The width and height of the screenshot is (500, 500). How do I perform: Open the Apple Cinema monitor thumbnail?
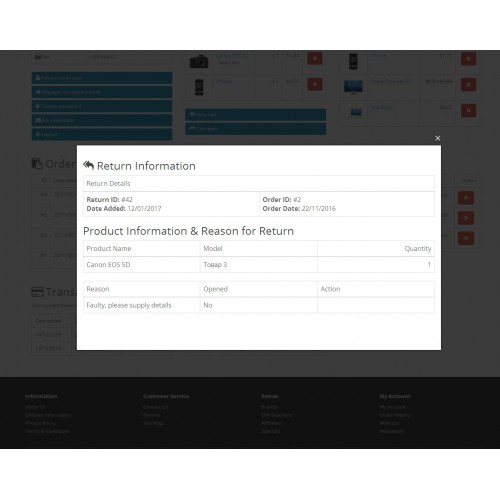[353, 87]
